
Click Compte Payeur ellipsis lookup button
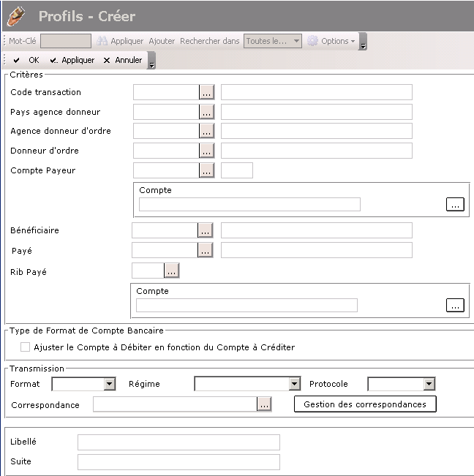click(x=206, y=170)
